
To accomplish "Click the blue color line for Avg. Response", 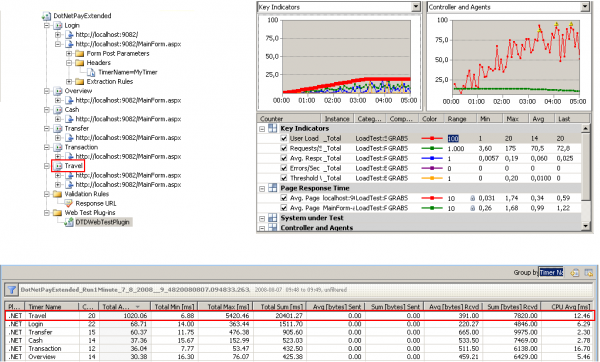I will [432, 158].
